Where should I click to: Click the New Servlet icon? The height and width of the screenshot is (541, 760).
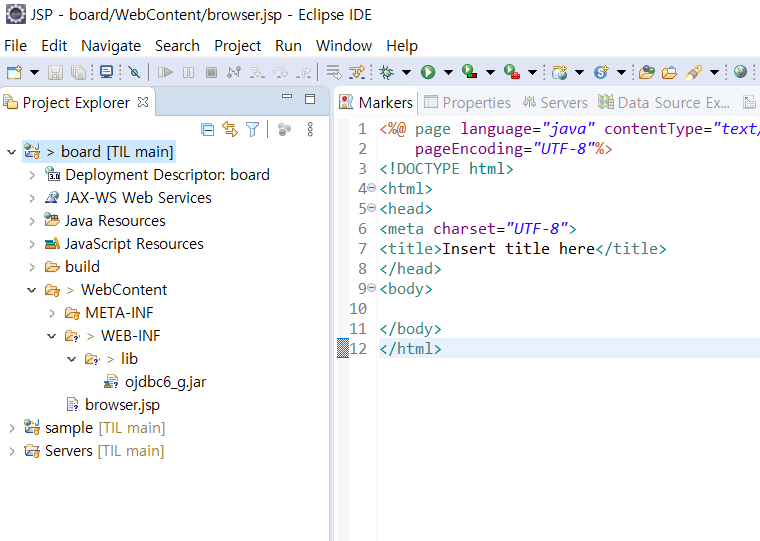[602, 73]
